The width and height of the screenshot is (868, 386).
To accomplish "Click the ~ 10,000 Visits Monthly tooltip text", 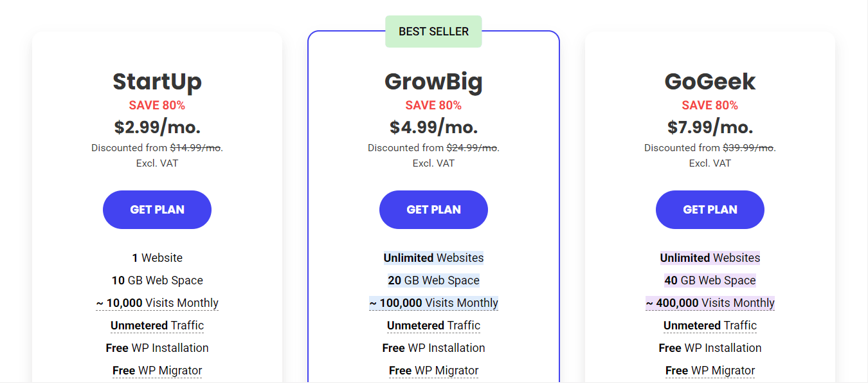I will 157,303.
